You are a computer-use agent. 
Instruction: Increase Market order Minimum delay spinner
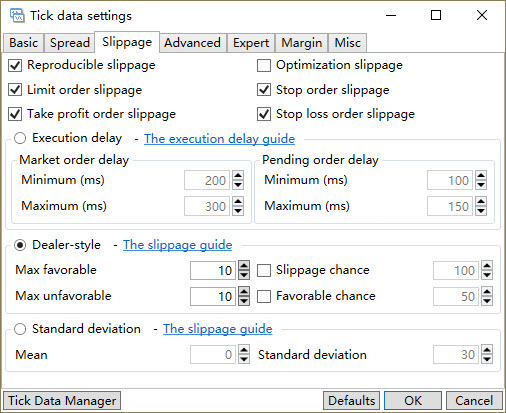tap(238, 176)
